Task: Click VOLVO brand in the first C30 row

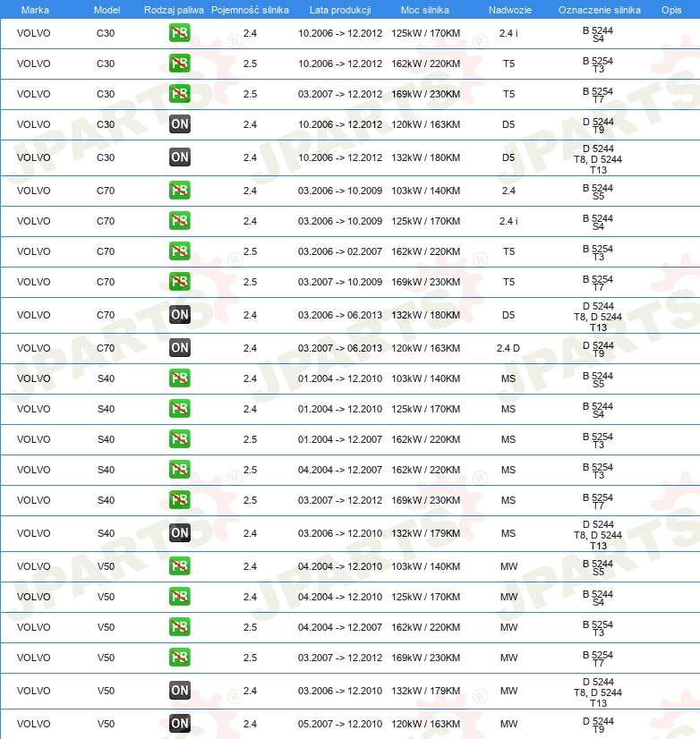Action: click(33, 33)
